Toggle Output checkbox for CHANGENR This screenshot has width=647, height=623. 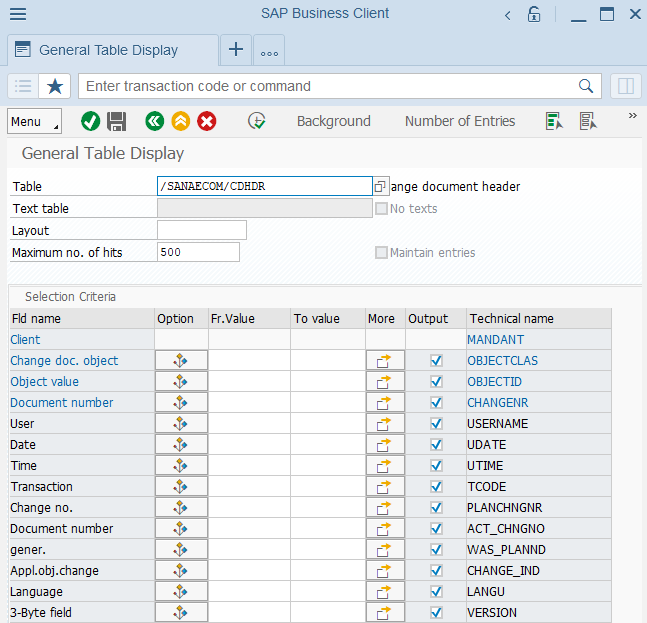[436, 403]
